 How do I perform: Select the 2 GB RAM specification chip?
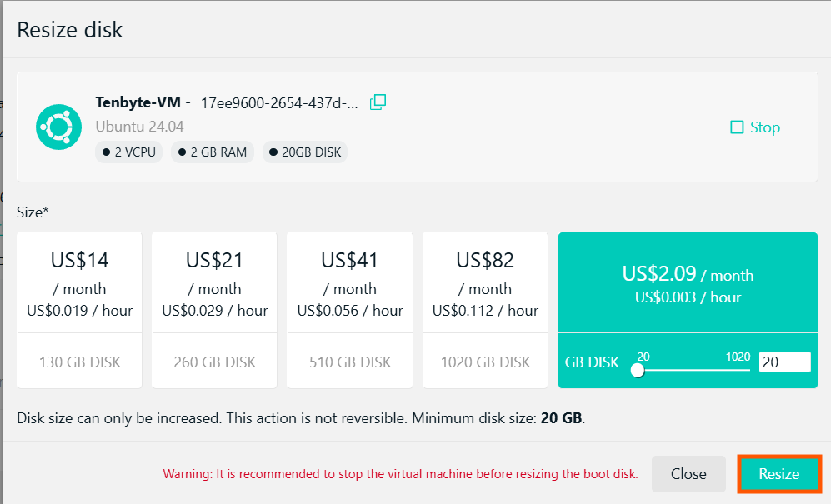click(x=213, y=152)
